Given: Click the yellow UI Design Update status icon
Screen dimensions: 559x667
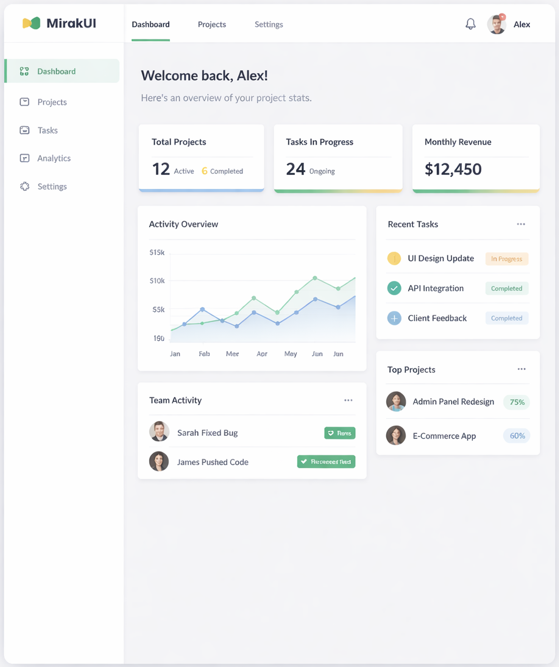Looking at the screenshot, I should point(394,258).
